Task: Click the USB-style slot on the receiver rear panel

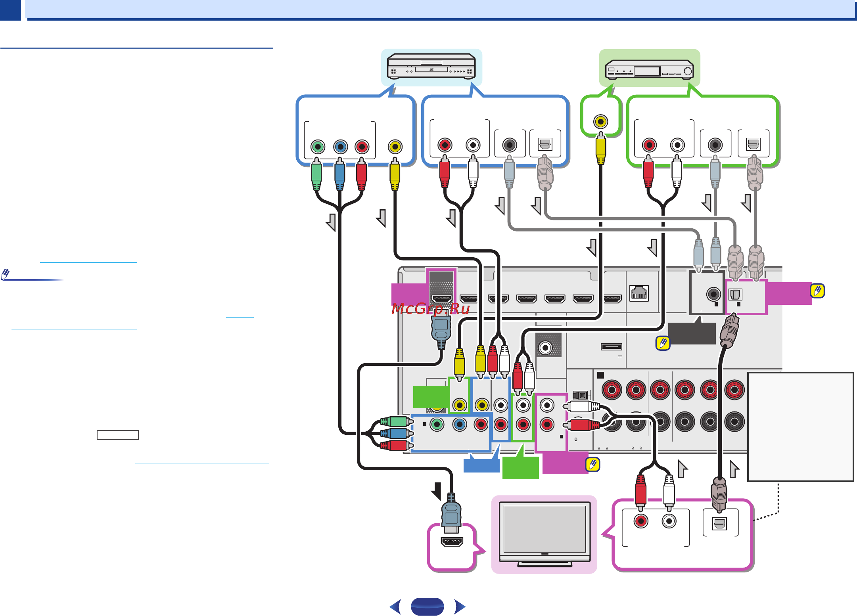Action: 612,347
